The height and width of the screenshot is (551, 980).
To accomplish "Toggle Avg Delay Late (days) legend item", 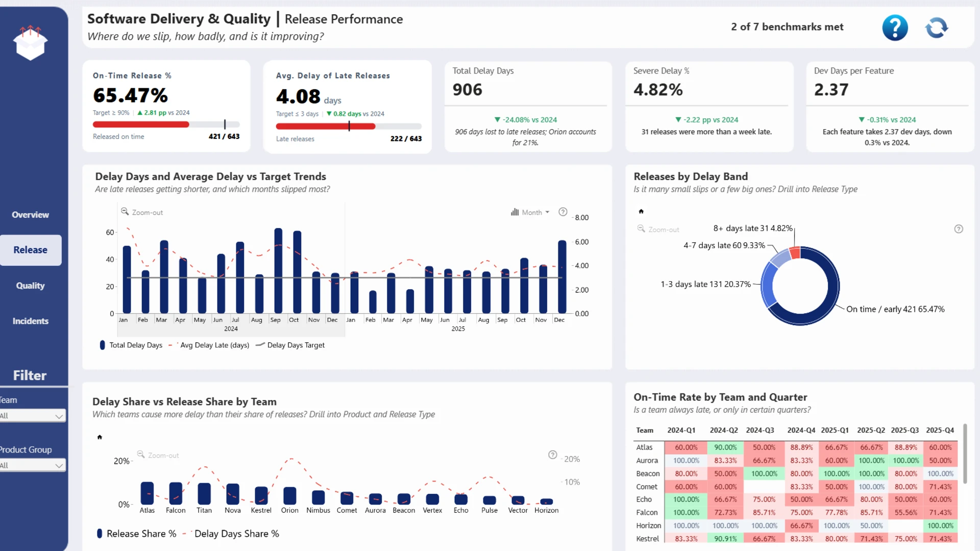I will tap(209, 345).
